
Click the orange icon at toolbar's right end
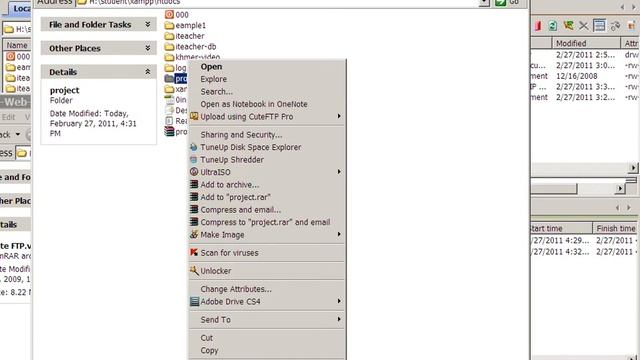(631, 26)
